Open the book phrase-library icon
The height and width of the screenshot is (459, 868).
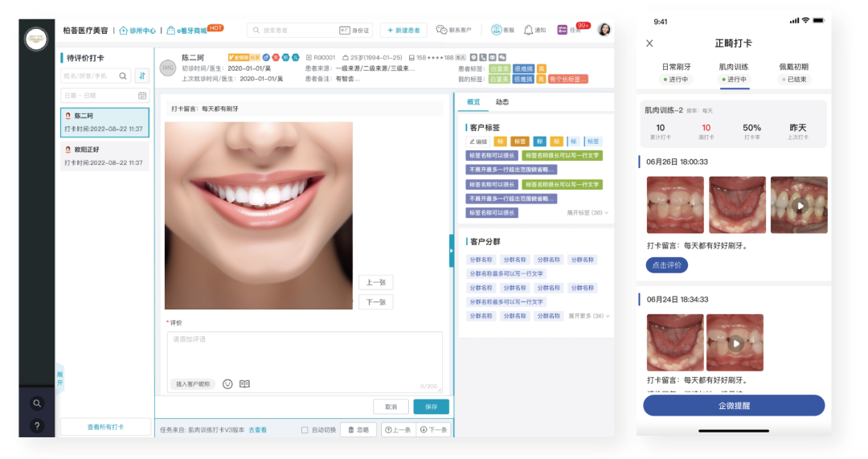[x=244, y=383]
